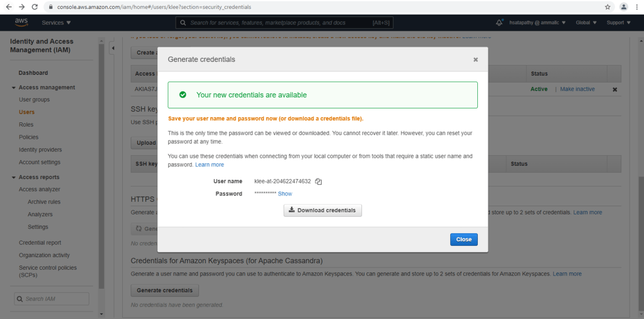Open Roles in the IAM sidebar
Viewport: 644px width, 319px height.
26,125
